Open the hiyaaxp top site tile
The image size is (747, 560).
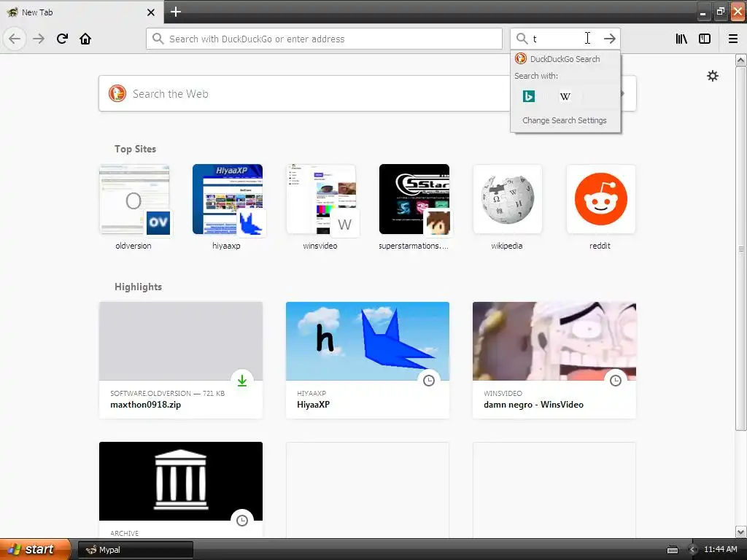point(228,206)
